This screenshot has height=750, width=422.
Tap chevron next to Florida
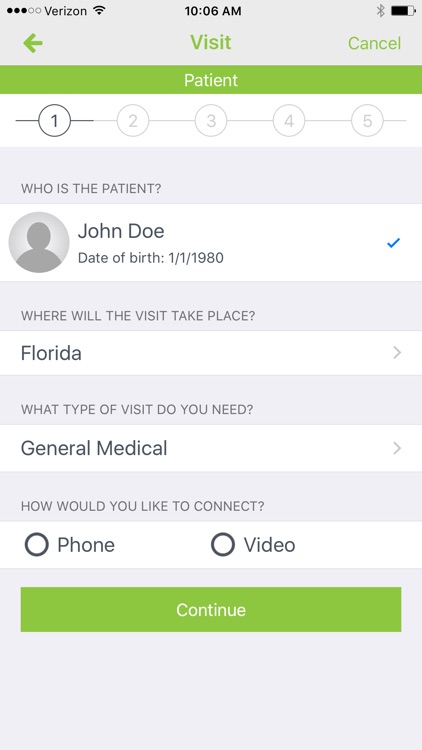(x=397, y=353)
